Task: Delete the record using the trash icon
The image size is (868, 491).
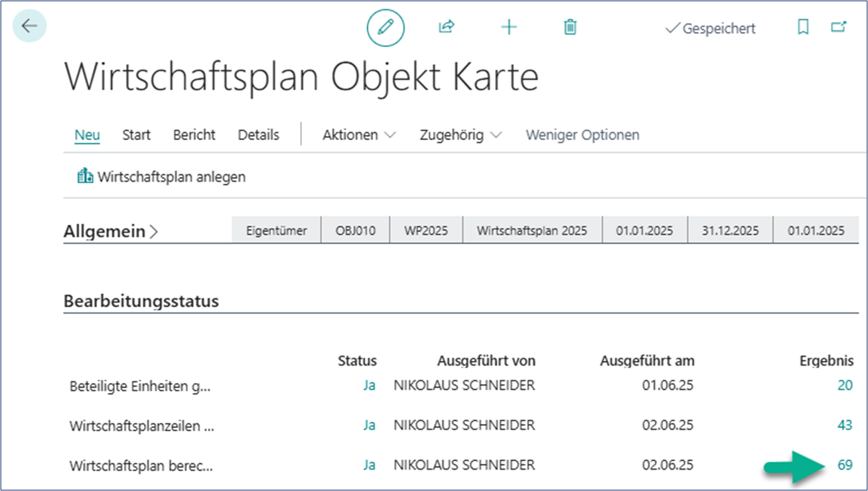Action: (x=569, y=27)
